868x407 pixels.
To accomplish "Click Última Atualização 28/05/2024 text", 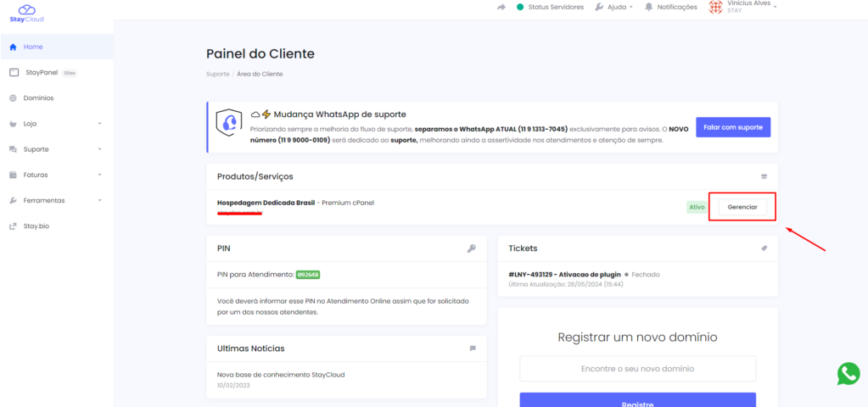I will [566, 284].
